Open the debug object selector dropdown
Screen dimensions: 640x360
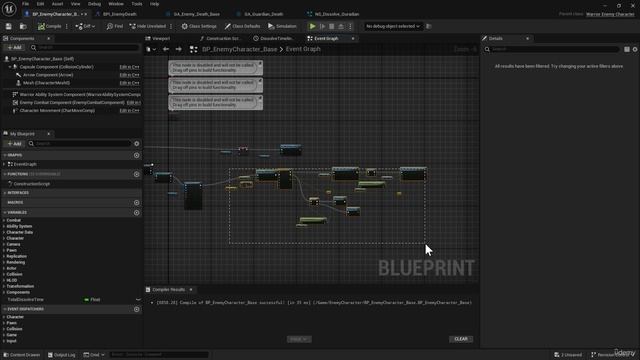pos(392,26)
